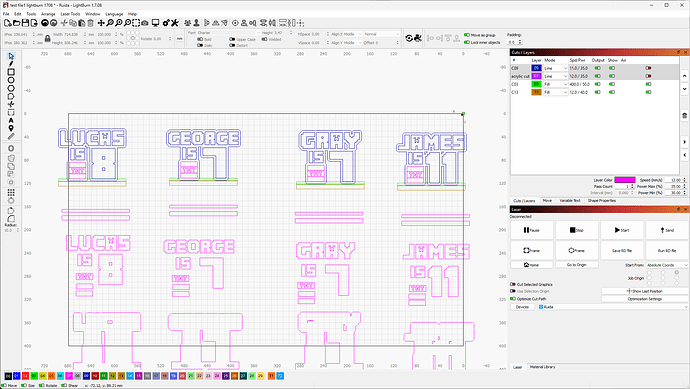690x389 pixels.
Task: Open the Laser Tools menu
Action: 70,14
